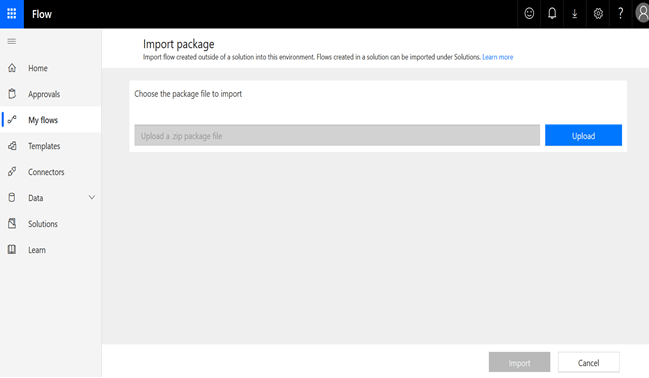Open Data in the sidebar
Image resolution: width=649 pixels, height=378 pixels.
tap(50, 197)
